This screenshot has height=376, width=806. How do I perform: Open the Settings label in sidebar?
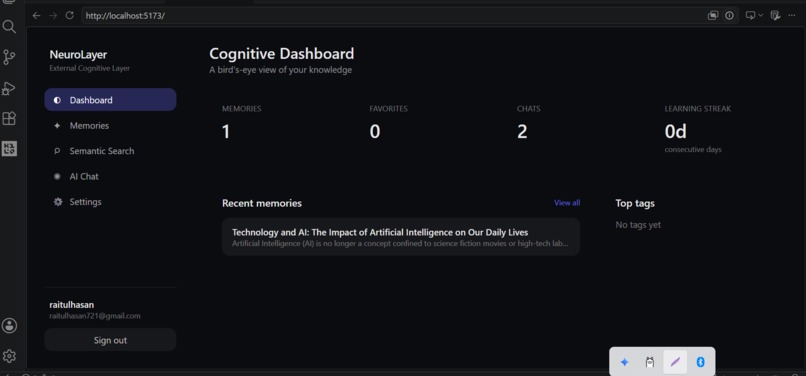tap(85, 202)
